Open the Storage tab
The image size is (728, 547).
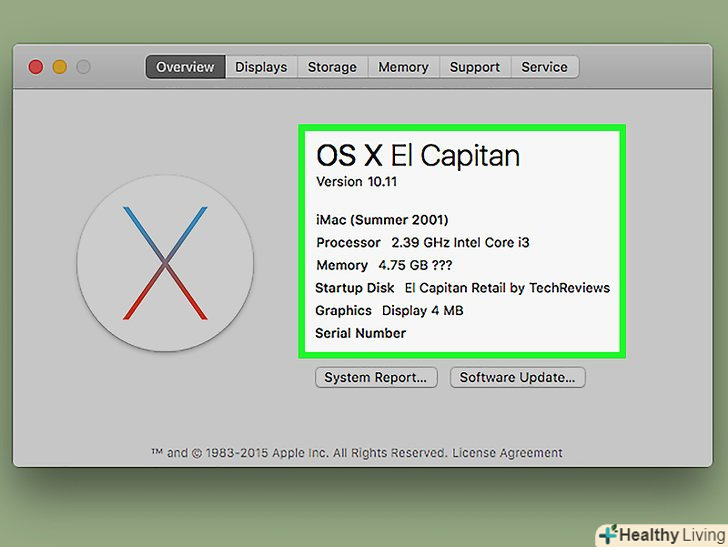332,67
